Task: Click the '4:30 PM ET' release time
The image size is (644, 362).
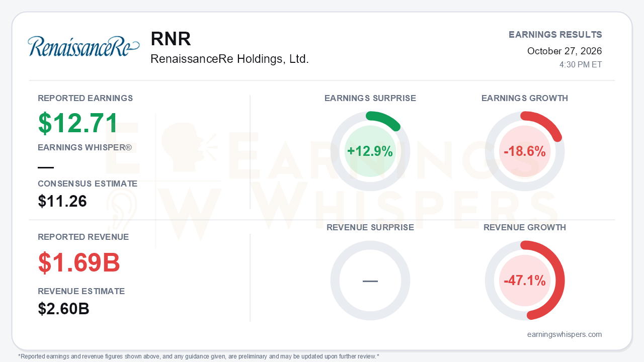Action: (x=581, y=65)
